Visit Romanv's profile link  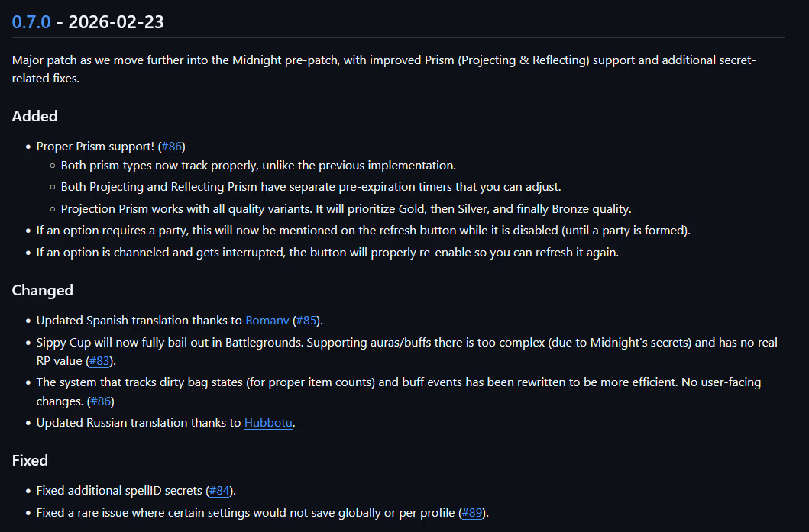[267, 321]
